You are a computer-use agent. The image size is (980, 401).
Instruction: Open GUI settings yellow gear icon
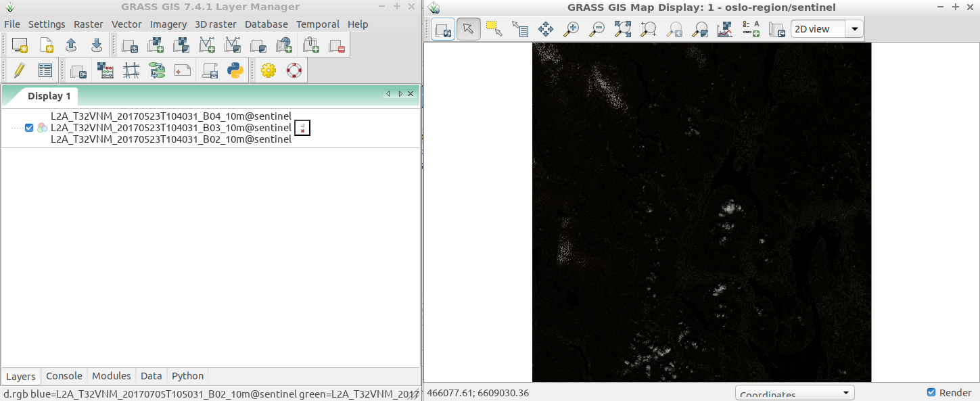click(x=269, y=70)
